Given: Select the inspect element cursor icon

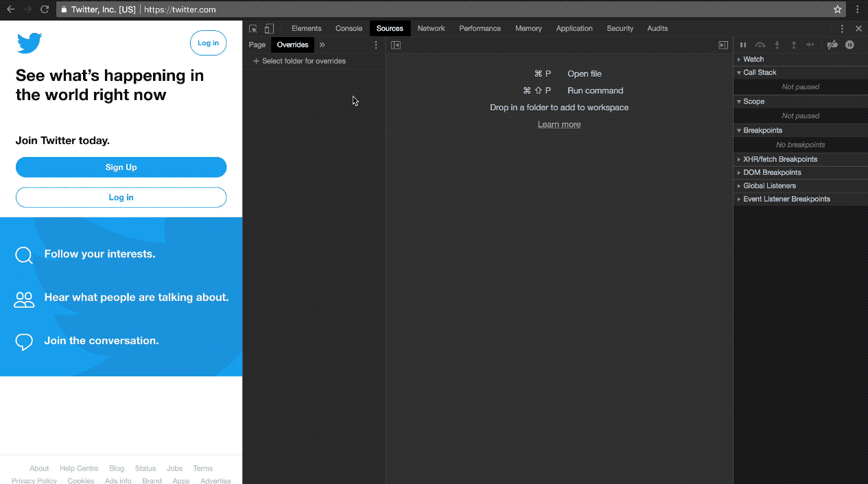Looking at the screenshot, I should (253, 28).
